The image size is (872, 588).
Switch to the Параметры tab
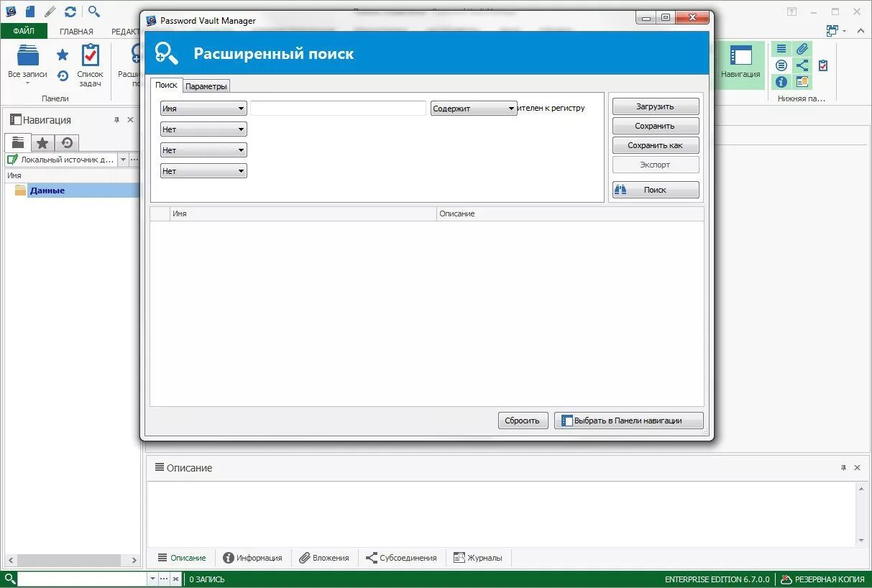tap(206, 86)
